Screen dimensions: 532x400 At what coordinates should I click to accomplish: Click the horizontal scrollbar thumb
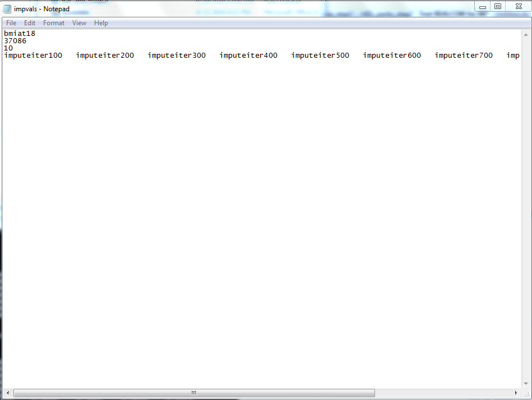194,393
